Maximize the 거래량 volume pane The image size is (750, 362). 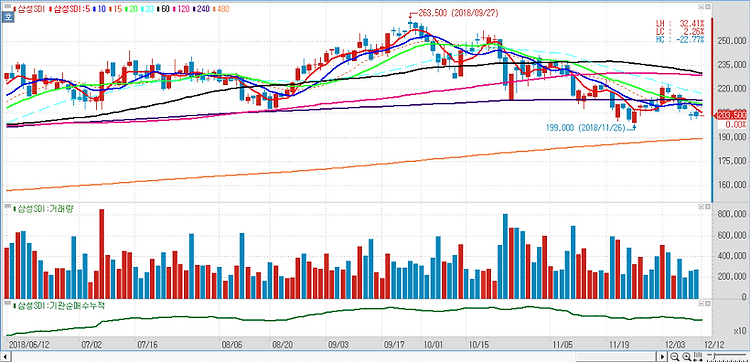(701, 207)
